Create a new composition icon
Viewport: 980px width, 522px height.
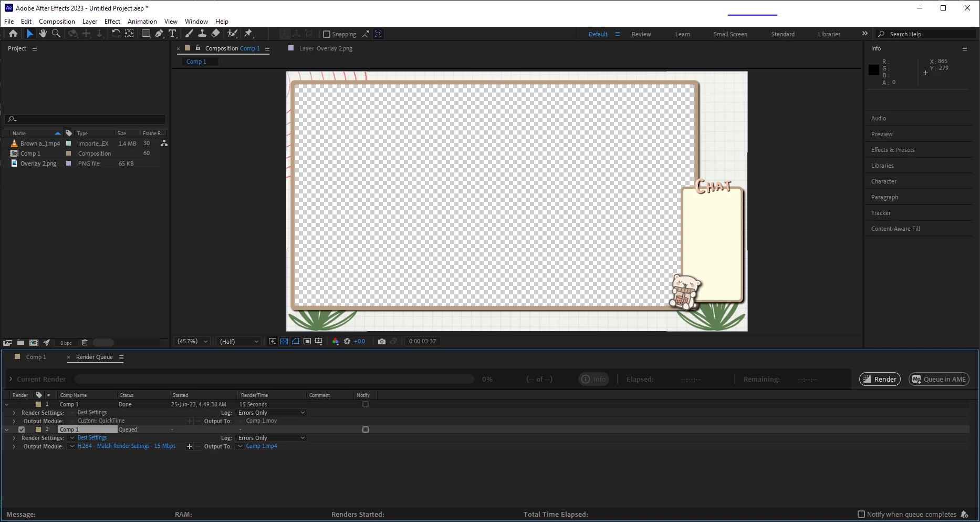[x=34, y=343]
